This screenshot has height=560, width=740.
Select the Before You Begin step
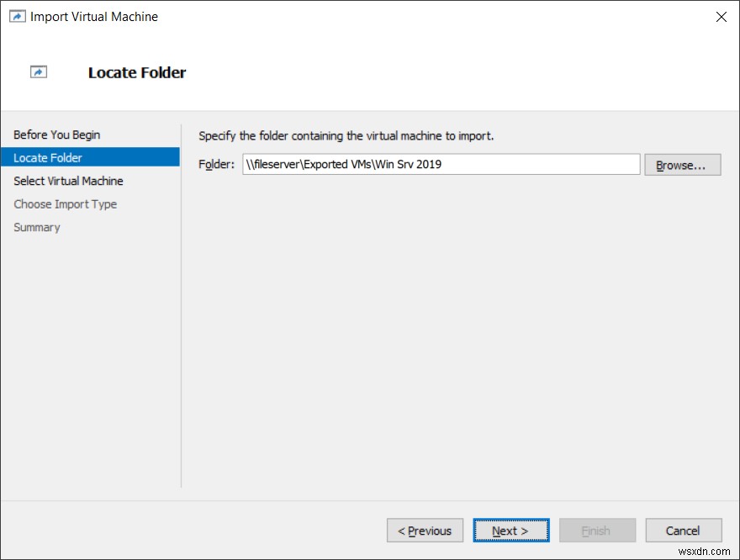[56, 135]
